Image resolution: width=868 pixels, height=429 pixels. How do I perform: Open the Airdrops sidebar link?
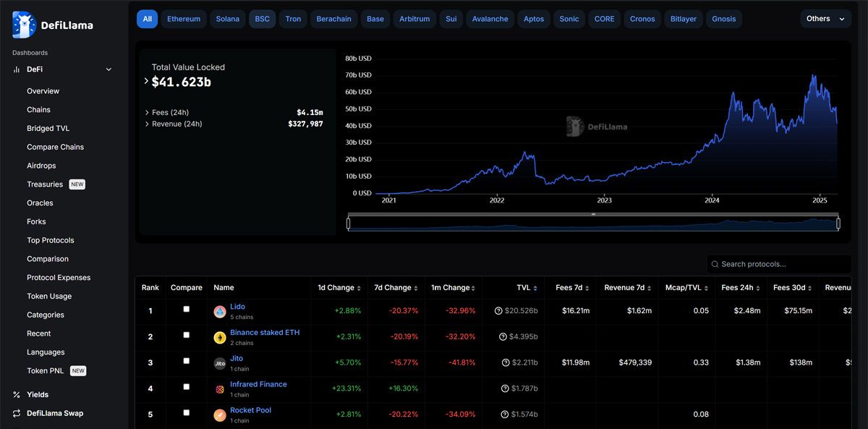pos(41,166)
